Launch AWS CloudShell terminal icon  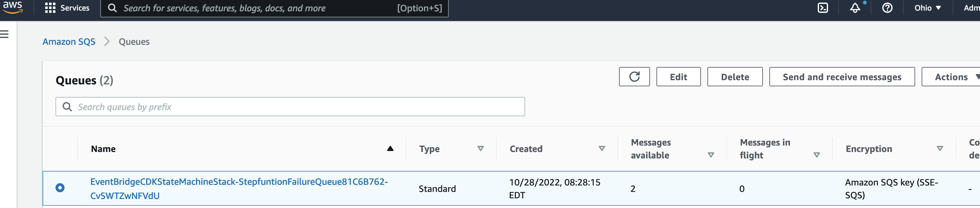[x=823, y=8]
